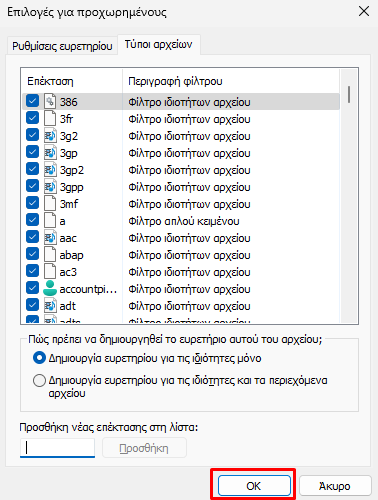Select the '3mf' extension name
This screenshot has width=378, height=500.
pyautogui.click(x=69, y=204)
